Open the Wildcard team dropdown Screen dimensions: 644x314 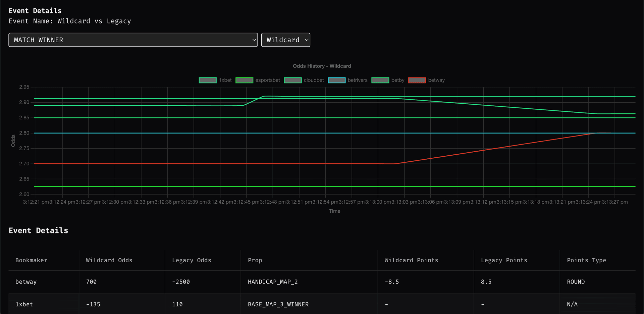pos(285,40)
